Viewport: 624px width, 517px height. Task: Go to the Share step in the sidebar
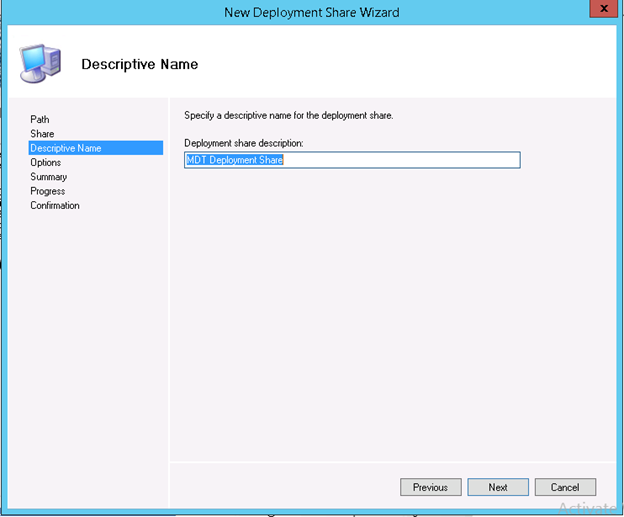click(x=42, y=134)
